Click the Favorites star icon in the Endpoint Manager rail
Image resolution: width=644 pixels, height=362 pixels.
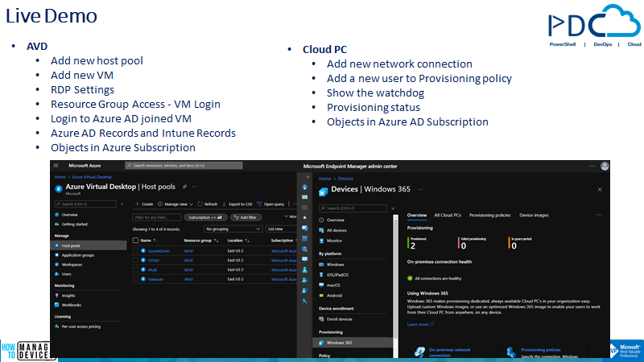click(305, 217)
